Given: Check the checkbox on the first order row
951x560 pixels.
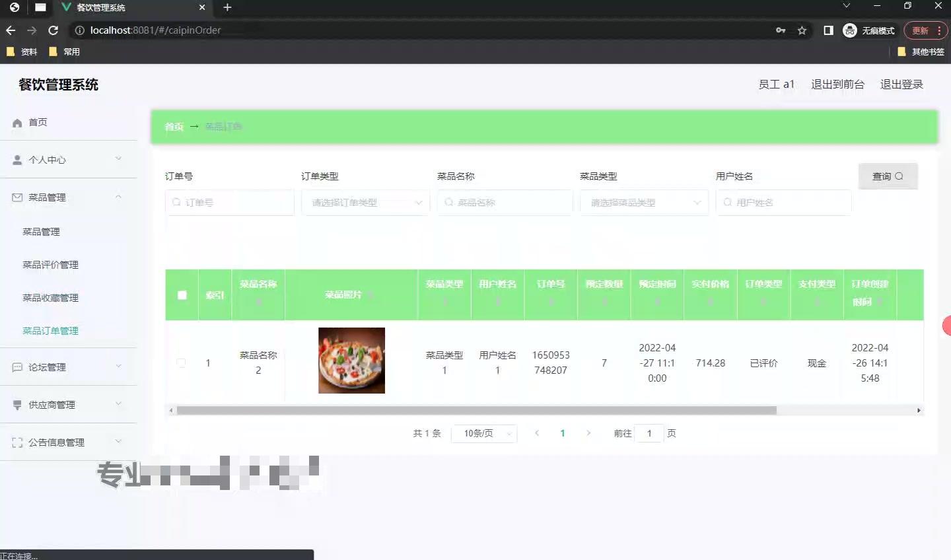Looking at the screenshot, I should (181, 363).
